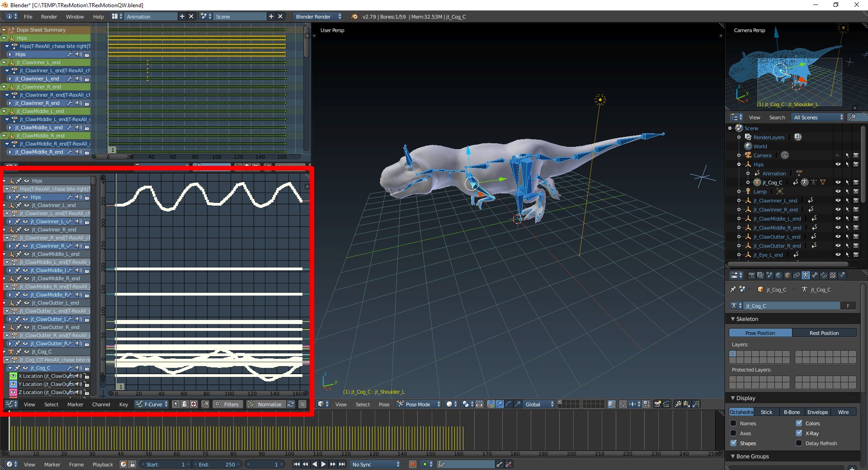
Task: Open the No Sync playback dropdown
Action: pos(376,464)
